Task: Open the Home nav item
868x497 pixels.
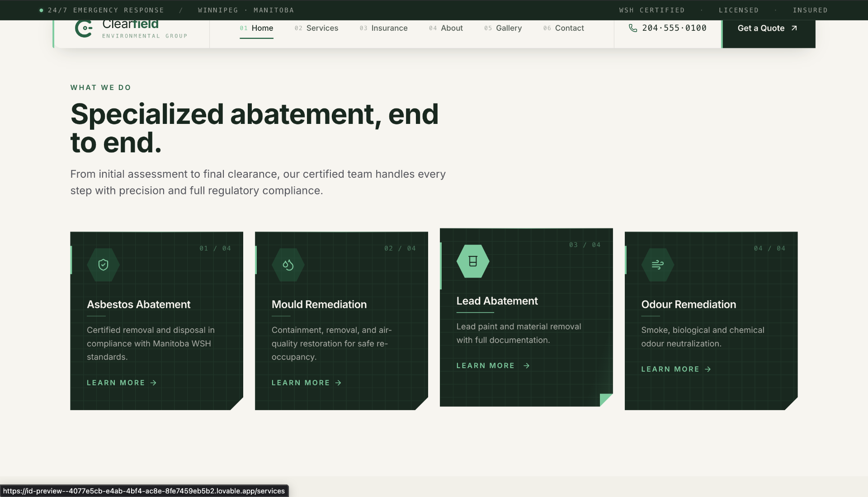Action: click(x=256, y=28)
